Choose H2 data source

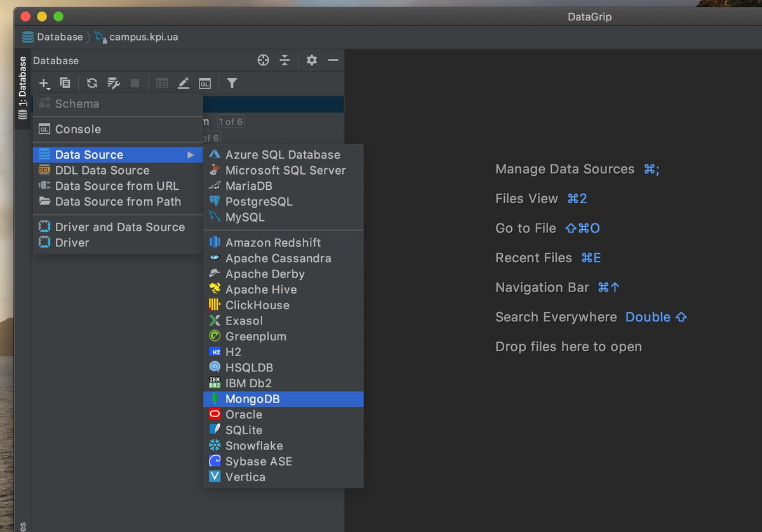(x=283, y=352)
